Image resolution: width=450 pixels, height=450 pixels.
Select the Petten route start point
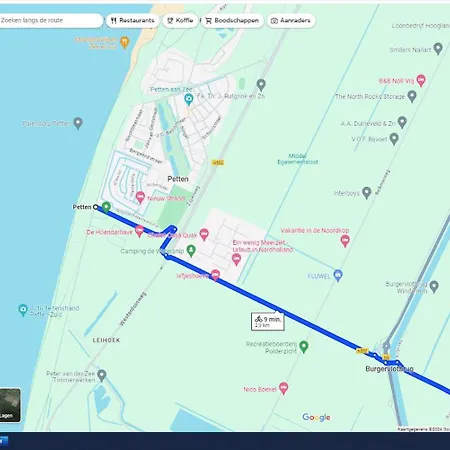[x=95, y=207]
